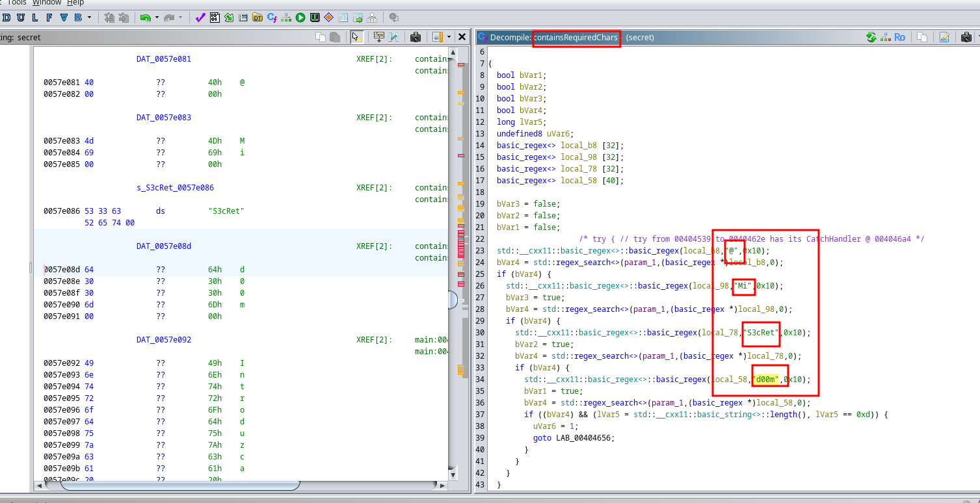
Task: Click the green Run script icon
Action: (x=300, y=18)
